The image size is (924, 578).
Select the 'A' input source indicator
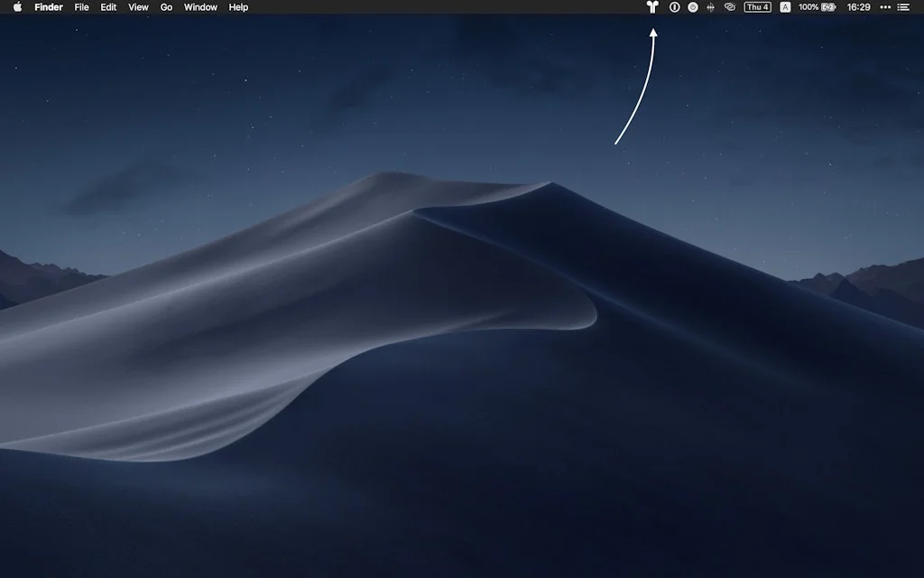[785, 7]
